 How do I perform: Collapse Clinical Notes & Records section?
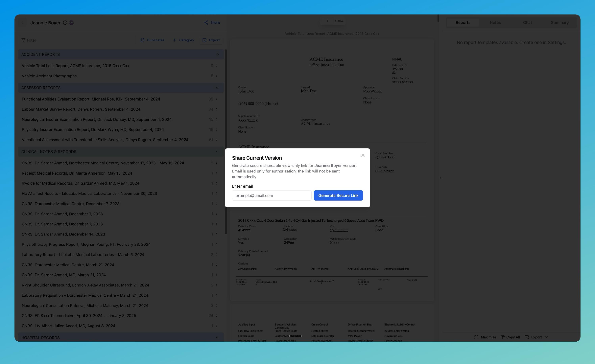tap(217, 151)
